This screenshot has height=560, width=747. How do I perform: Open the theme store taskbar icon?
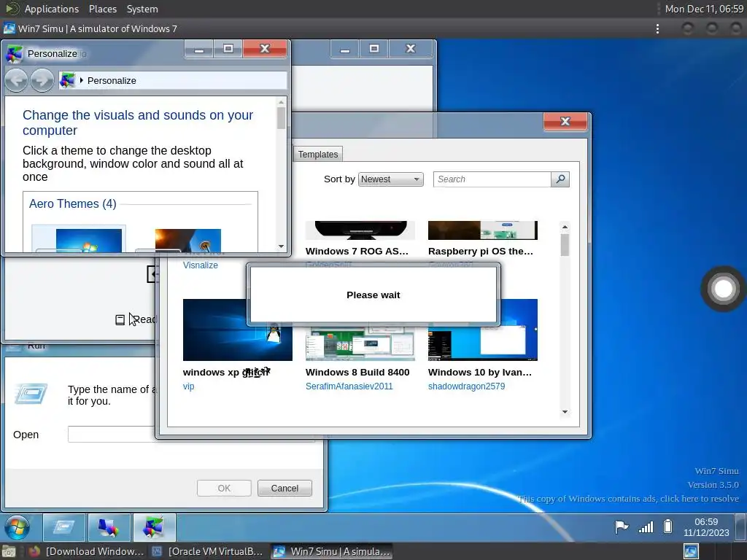(x=109, y=528)
